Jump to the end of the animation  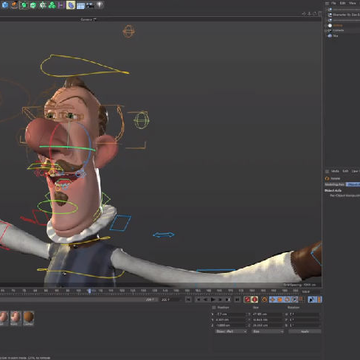(x=237, y=299)
